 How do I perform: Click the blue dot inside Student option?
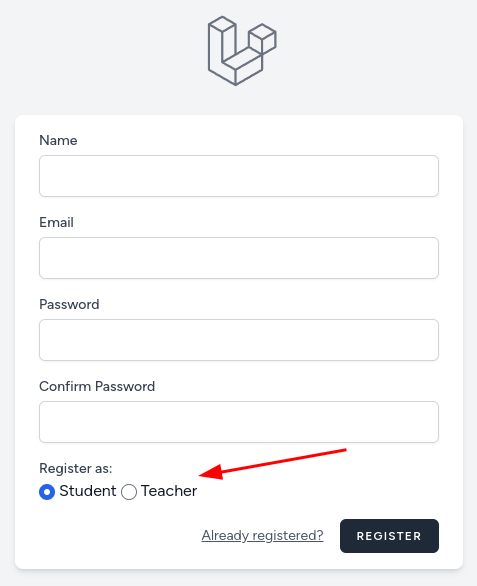47,492
